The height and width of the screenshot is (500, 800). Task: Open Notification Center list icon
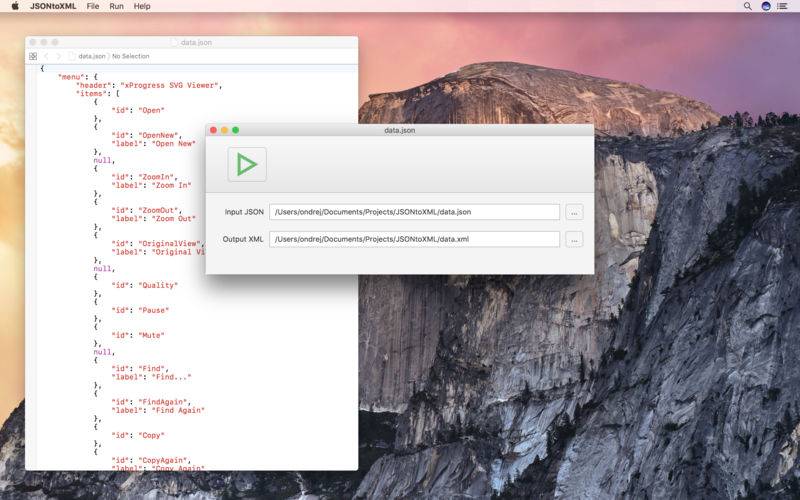[782, 6]
